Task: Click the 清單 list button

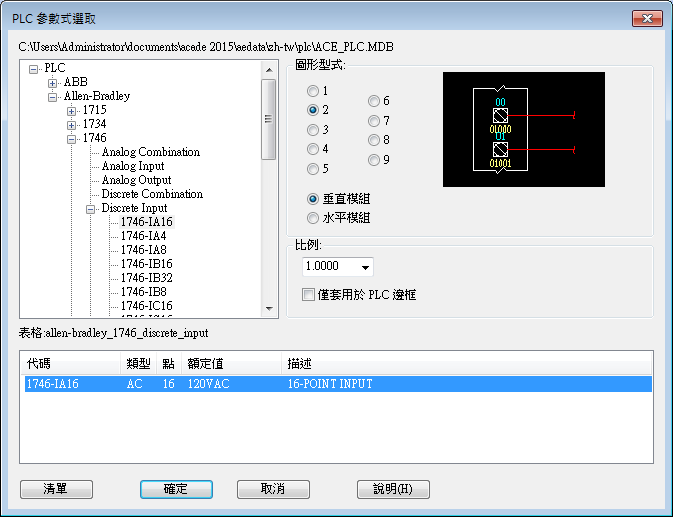Action: pos(56,489)
